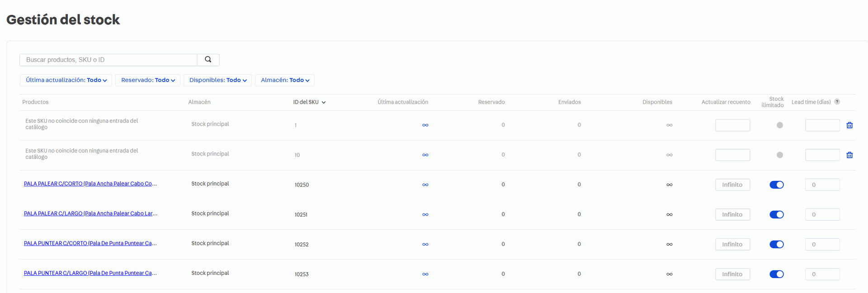The width and height of the screenshot is (868, 293).
Task: Expand the Reservado filter dropdown
Action: click(x=148, y=80)
